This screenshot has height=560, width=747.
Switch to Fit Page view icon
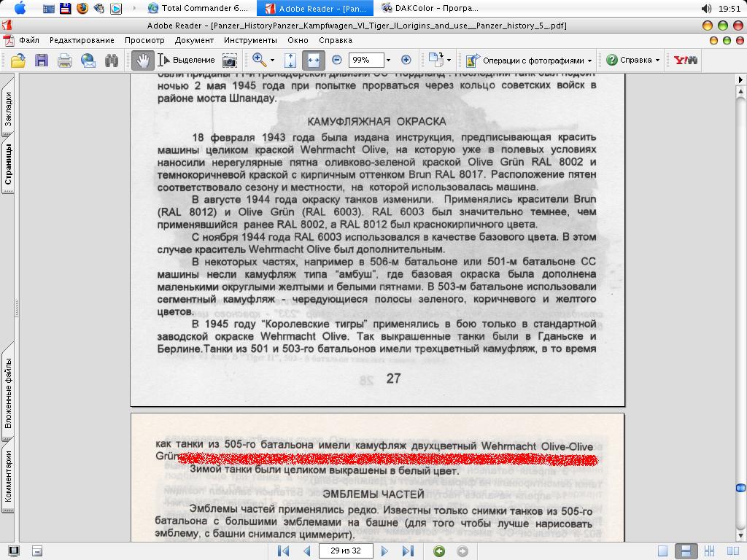click(x=290, y=60)
